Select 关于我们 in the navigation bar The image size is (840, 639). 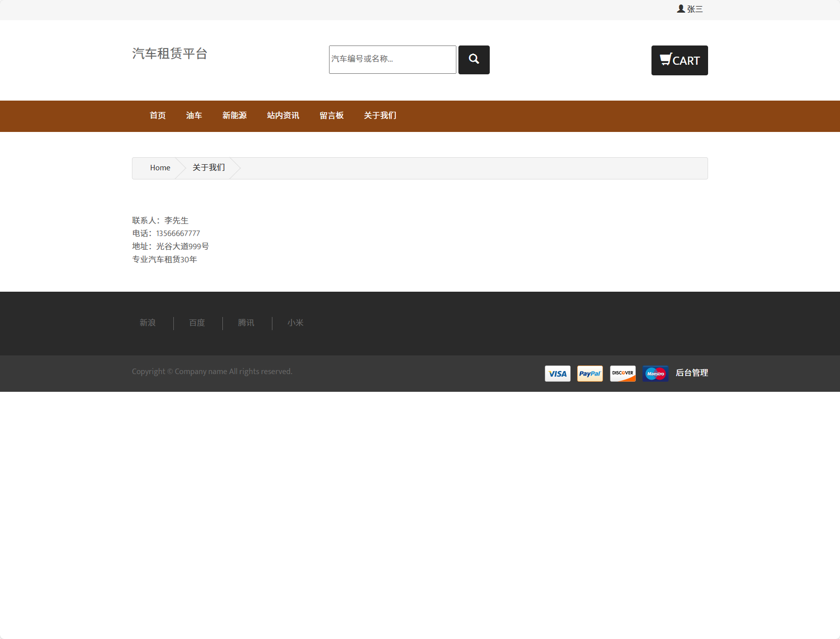tap(380, 116)
